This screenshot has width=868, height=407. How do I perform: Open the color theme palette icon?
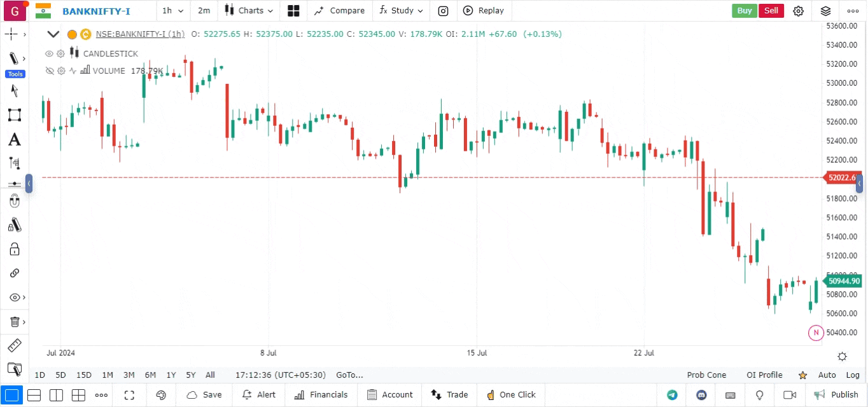161,395
